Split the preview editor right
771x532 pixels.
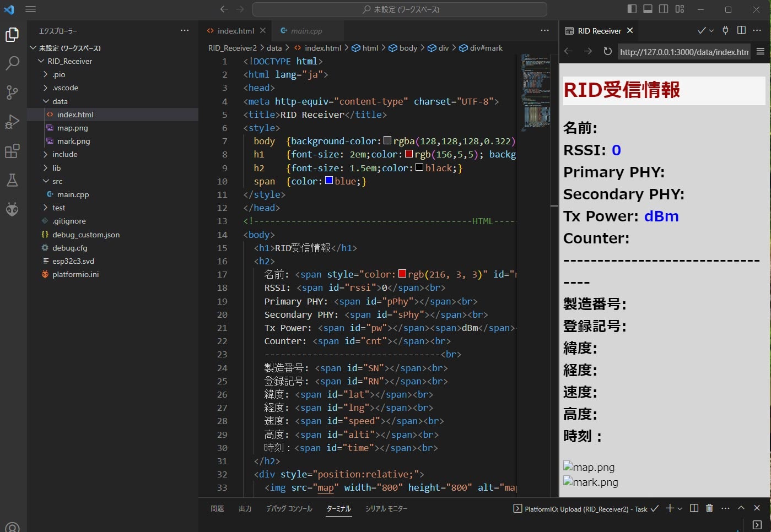coord(741,30)
